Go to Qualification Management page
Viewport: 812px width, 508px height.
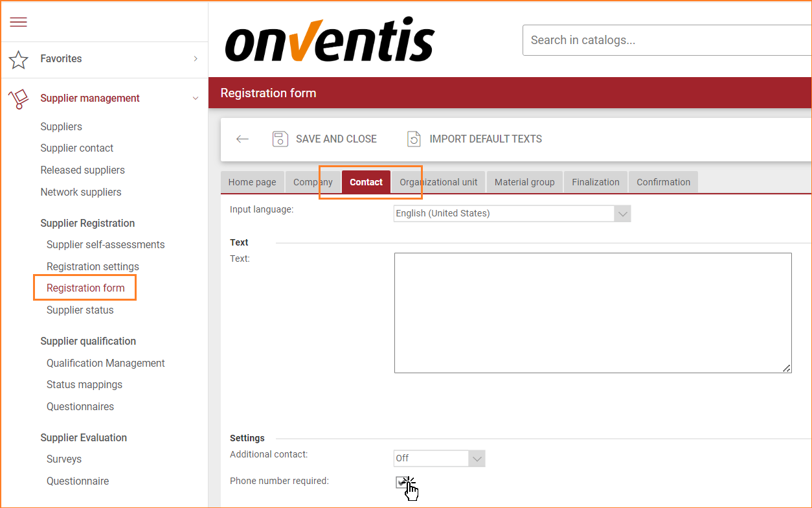(x=106, y=363)
